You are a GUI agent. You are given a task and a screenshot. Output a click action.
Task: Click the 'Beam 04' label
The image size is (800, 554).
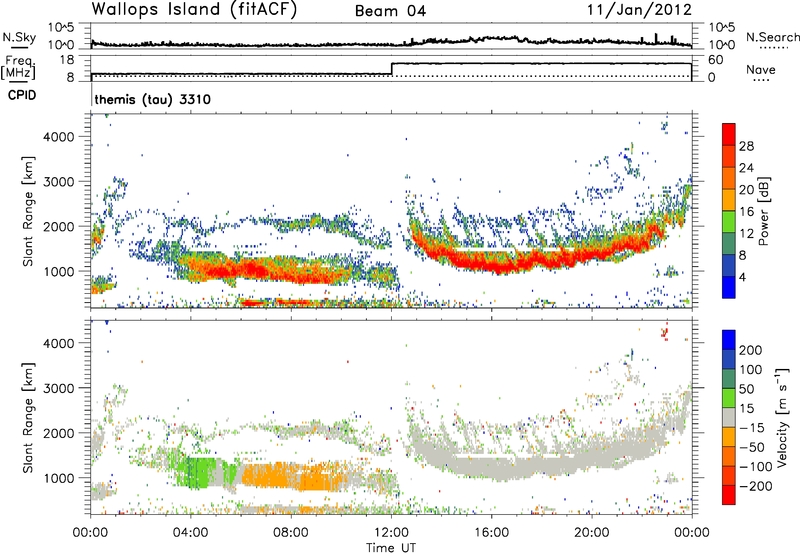tap(390, 11)
